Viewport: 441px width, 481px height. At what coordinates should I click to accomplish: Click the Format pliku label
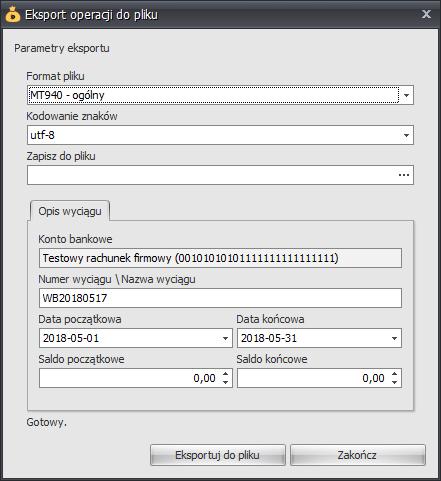(x=55, y=76)
